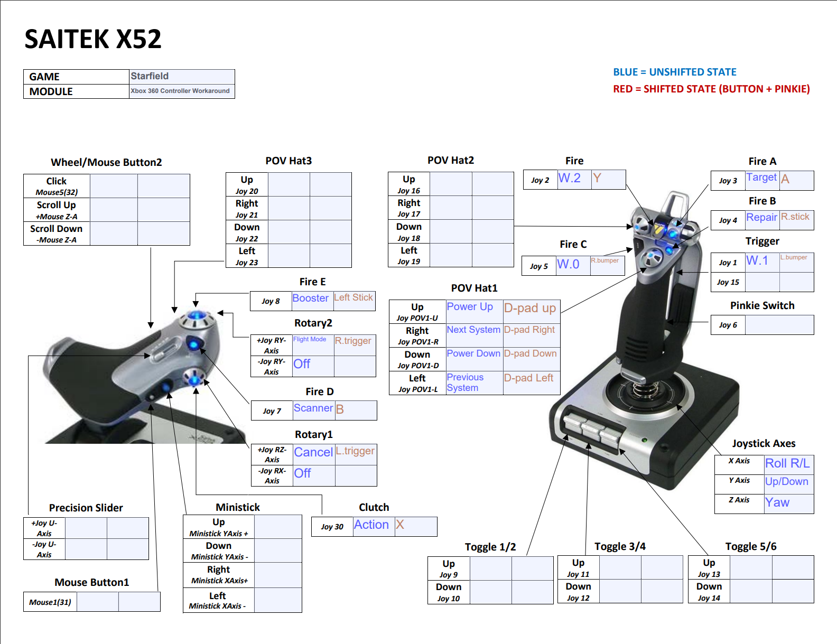Select R.trigger cell in Rotary2

[355, 345]
